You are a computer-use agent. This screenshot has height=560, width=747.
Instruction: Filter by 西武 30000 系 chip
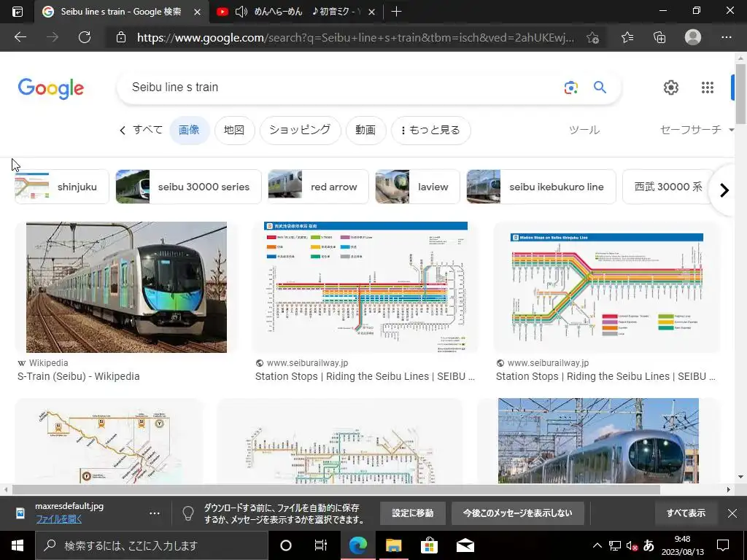pyautogui.click(x=668, y=187)
